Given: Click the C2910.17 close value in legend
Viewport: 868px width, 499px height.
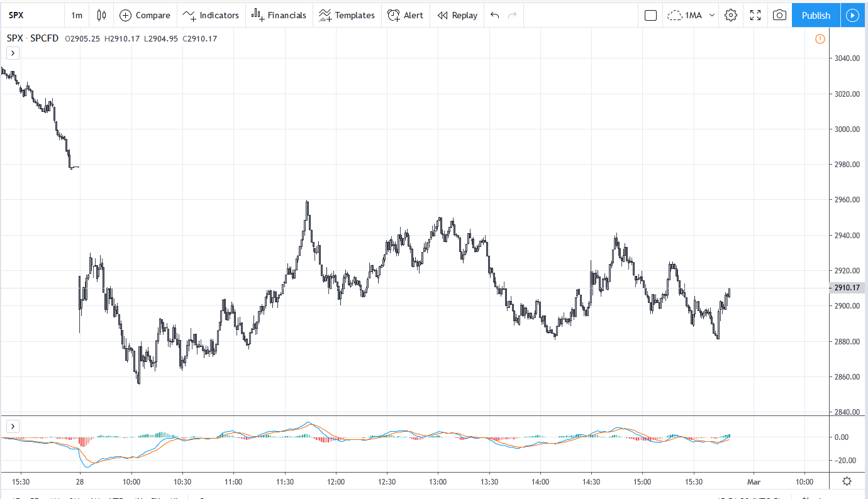Looking at the screenshot, I should (x=200, y=39).
